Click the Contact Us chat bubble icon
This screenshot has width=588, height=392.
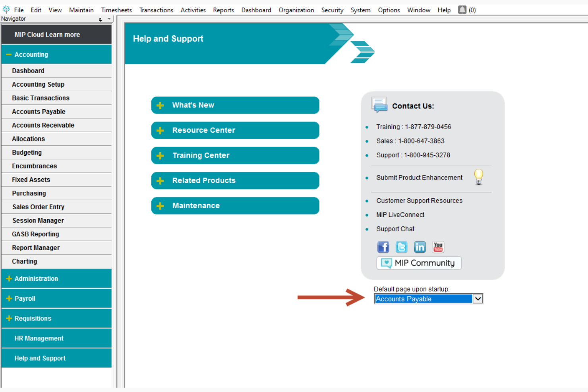379,105
